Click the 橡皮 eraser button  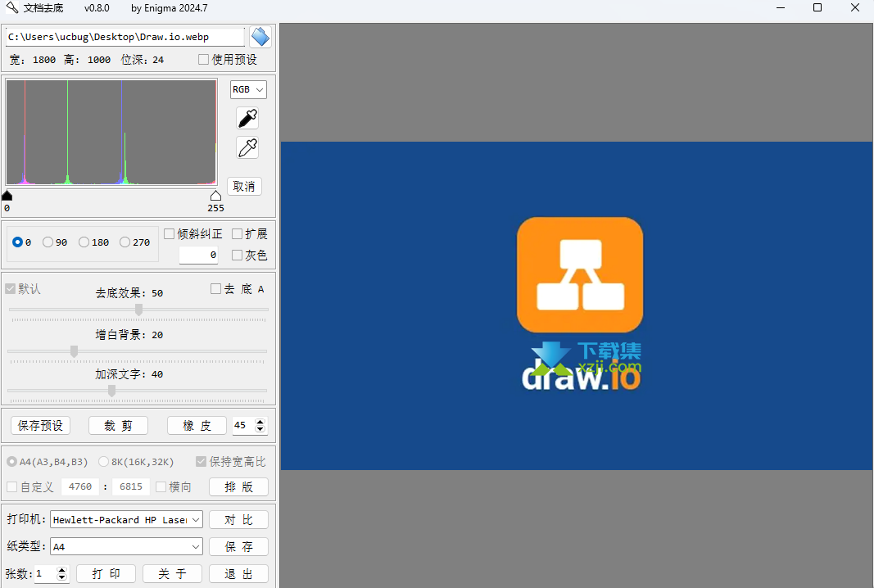[197, 426]
